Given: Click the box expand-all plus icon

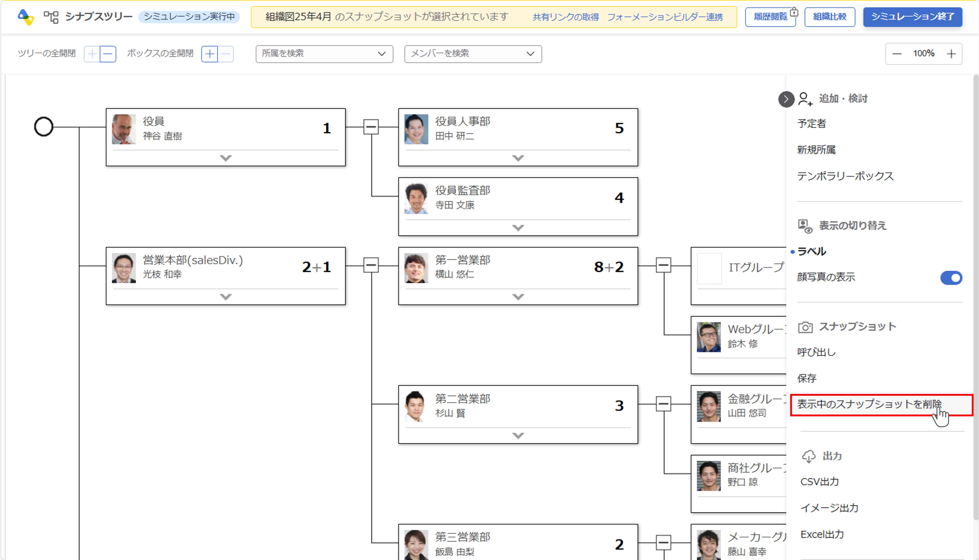Looking at the screenshot, I should coord(210,54).
